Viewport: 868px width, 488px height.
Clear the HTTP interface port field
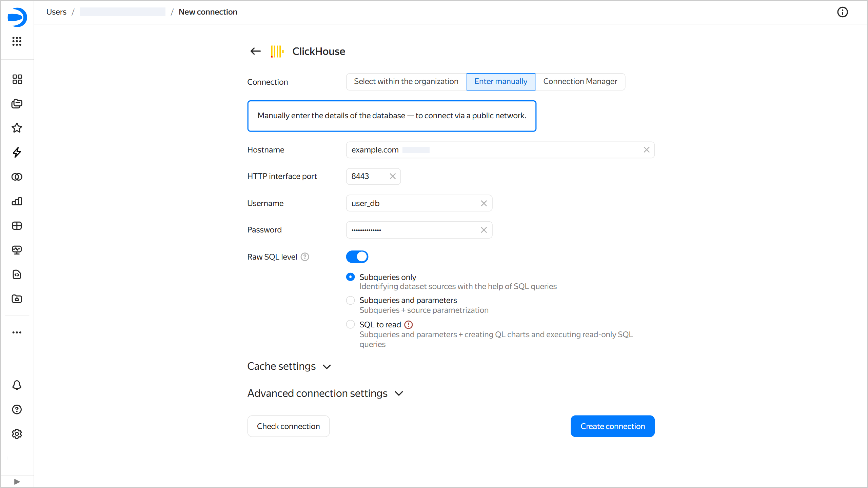[x=393, y=176]
